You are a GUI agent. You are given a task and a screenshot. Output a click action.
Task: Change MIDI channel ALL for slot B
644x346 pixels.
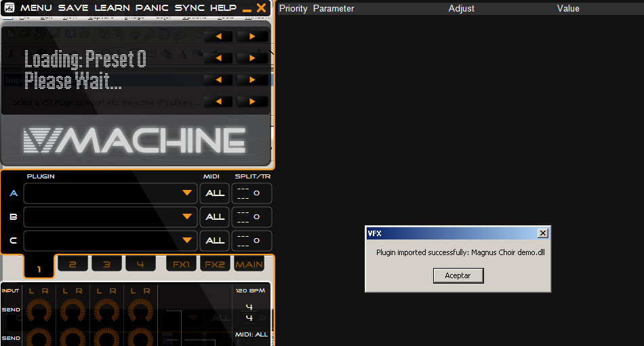[x=215, y=217]
